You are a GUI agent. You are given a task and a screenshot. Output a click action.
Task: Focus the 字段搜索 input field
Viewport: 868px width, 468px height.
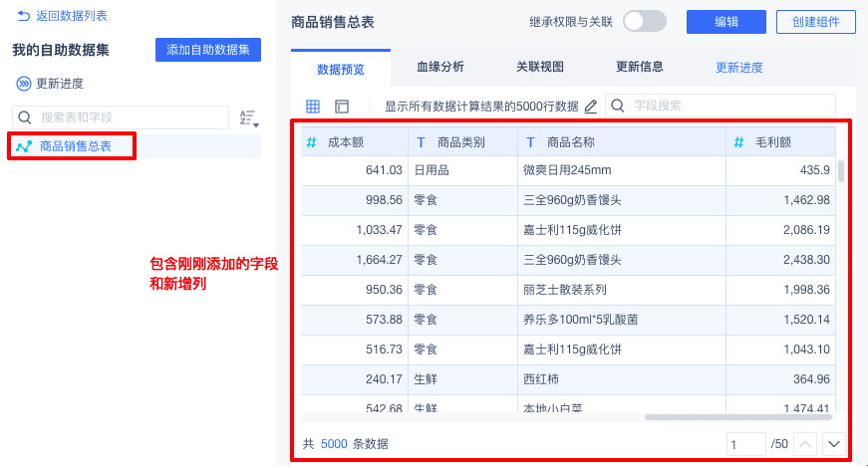721,106
